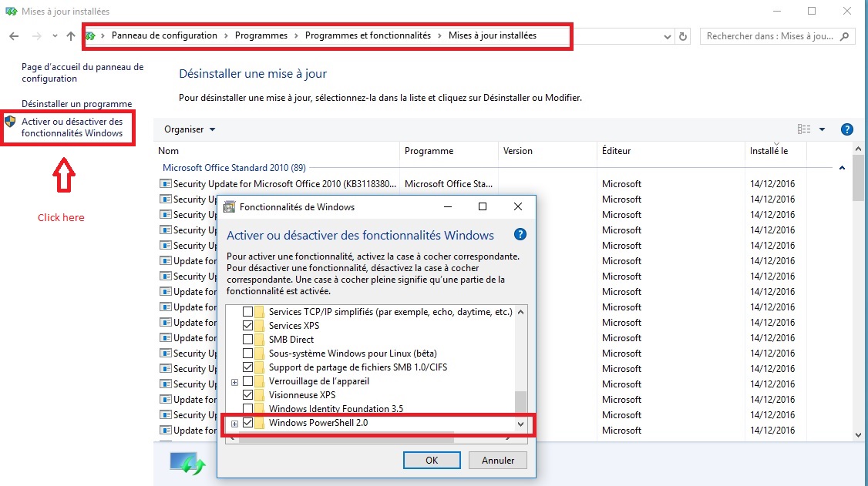Open help in the updates toolbar
Viewport: 868px width, 486px height.
pos(846,129)
